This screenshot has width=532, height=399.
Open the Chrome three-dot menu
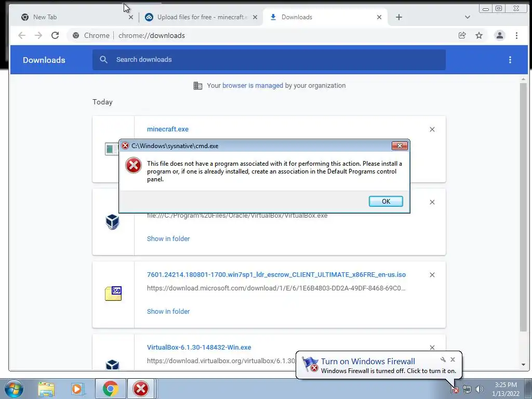point(516,35)
